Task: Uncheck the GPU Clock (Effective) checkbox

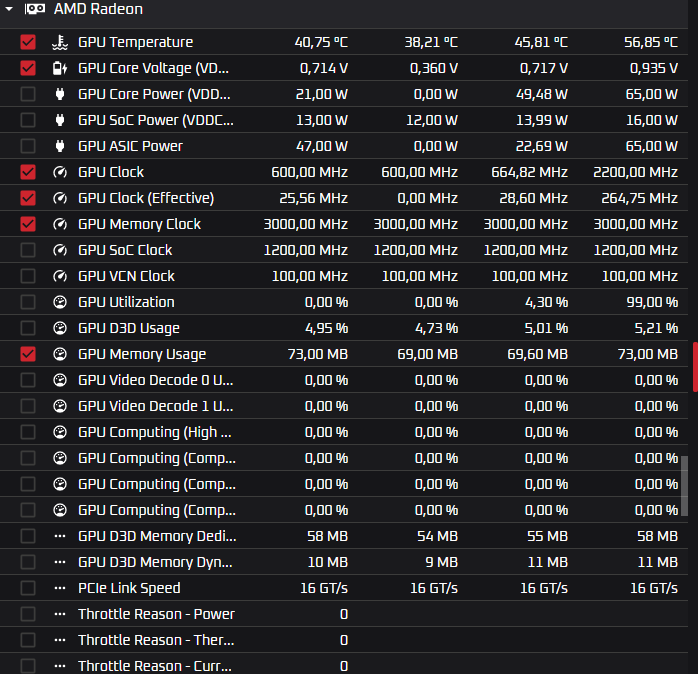Action: [28, 198]
